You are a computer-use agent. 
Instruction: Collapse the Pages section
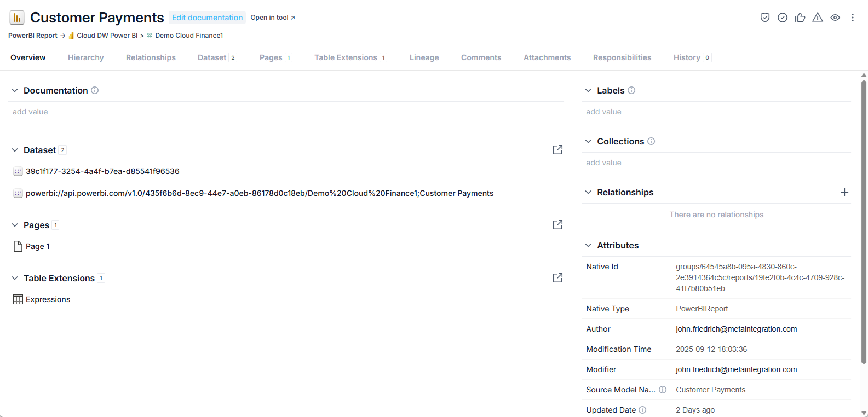pos(15,225)
